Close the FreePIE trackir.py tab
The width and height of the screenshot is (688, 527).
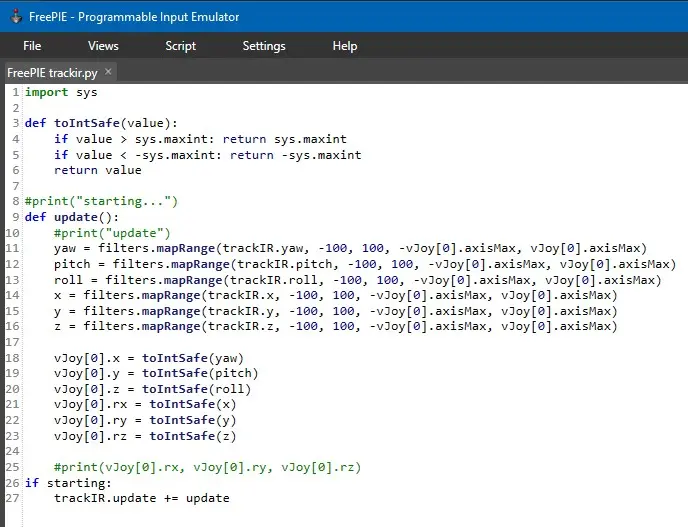tap(108, 72)
